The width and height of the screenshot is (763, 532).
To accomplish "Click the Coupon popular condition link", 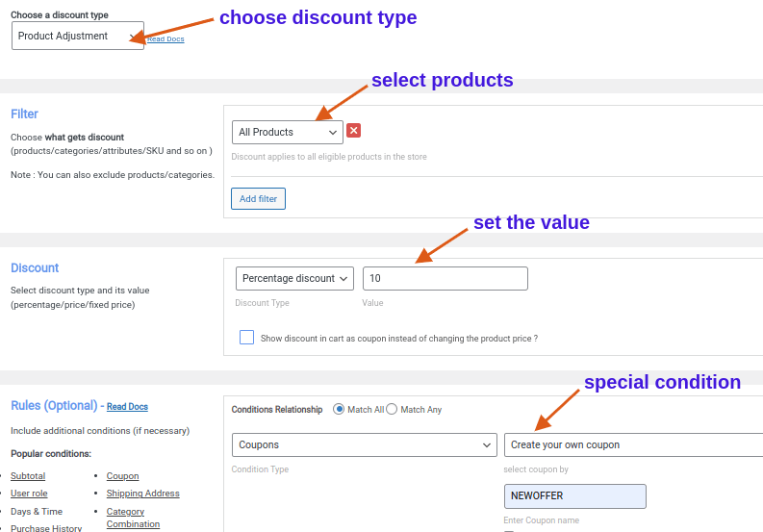I will click(x=122, y=476).
